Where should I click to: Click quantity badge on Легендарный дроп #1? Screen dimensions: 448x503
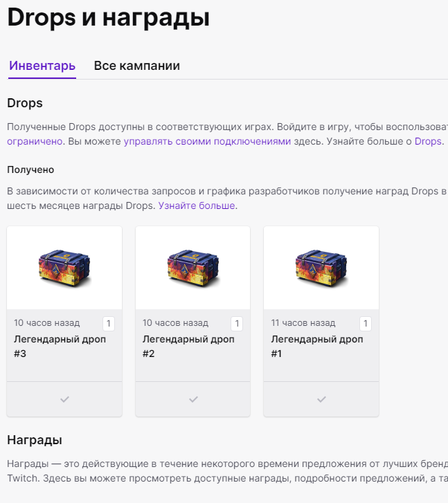coord(366,324)
